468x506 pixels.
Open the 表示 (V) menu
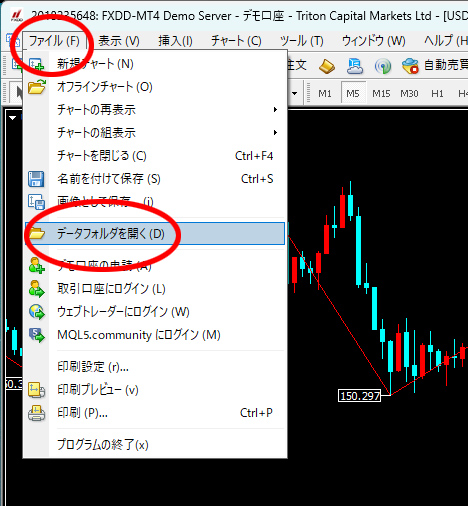119,41
